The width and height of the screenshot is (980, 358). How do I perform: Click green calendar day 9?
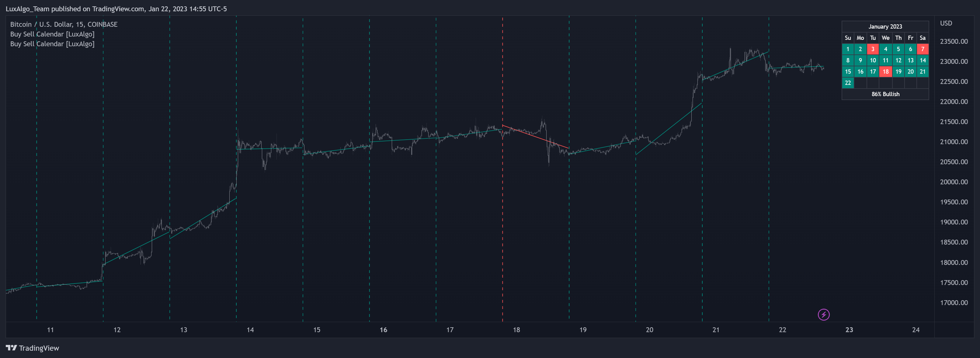(860, 60)
